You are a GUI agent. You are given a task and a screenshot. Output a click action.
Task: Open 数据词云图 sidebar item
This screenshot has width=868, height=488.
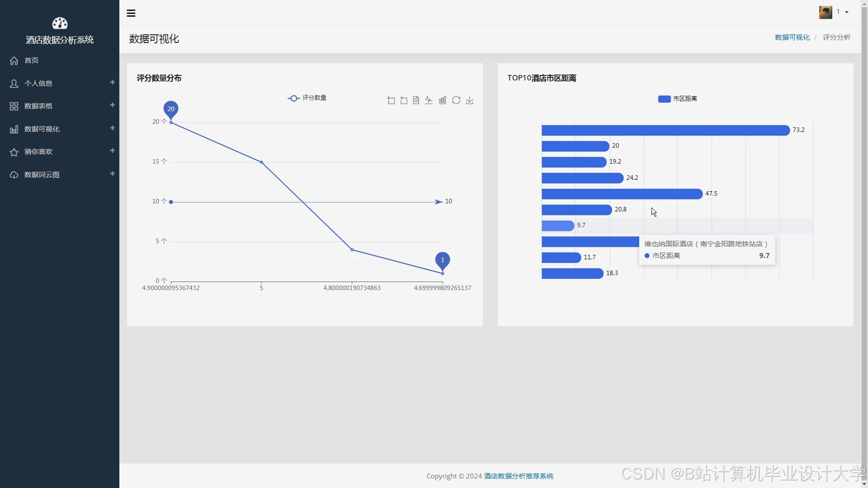[x=42, y=175]
